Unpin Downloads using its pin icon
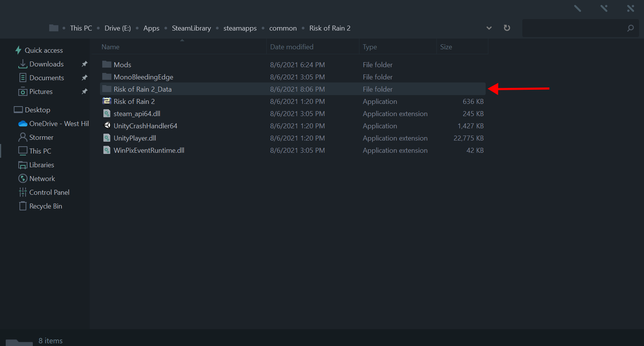Screen dimensions: 644x346 (x=85, y=64)
